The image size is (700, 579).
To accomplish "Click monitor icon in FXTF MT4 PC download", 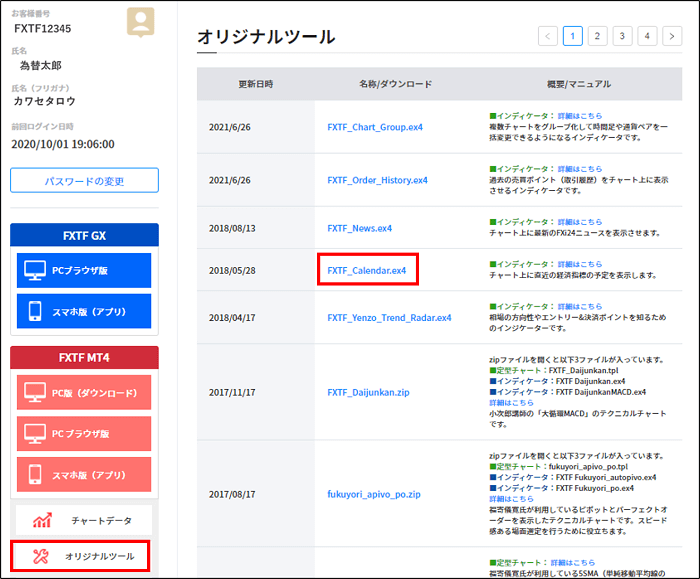I will 36,393.
